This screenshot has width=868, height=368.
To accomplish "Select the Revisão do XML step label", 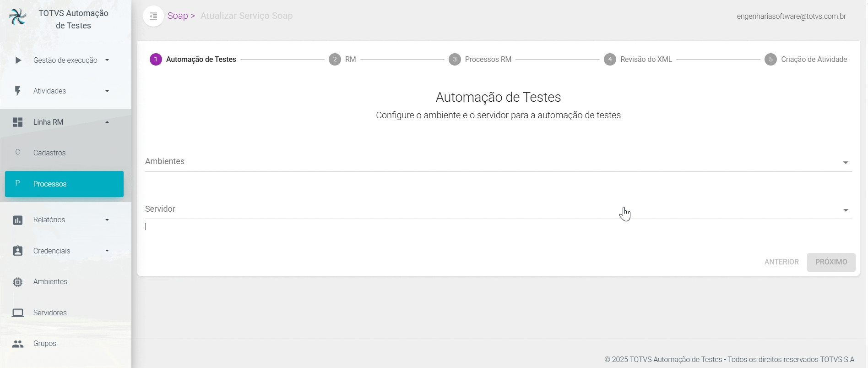I will [x=646, y=60].
